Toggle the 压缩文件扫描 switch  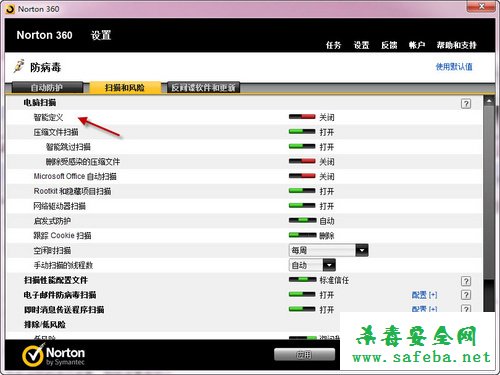(x=302, y=131)
